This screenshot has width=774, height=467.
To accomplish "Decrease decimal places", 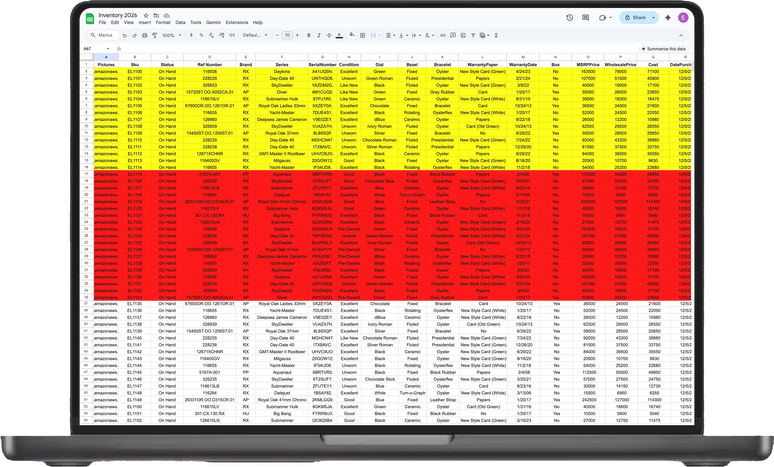I will 211,35.
